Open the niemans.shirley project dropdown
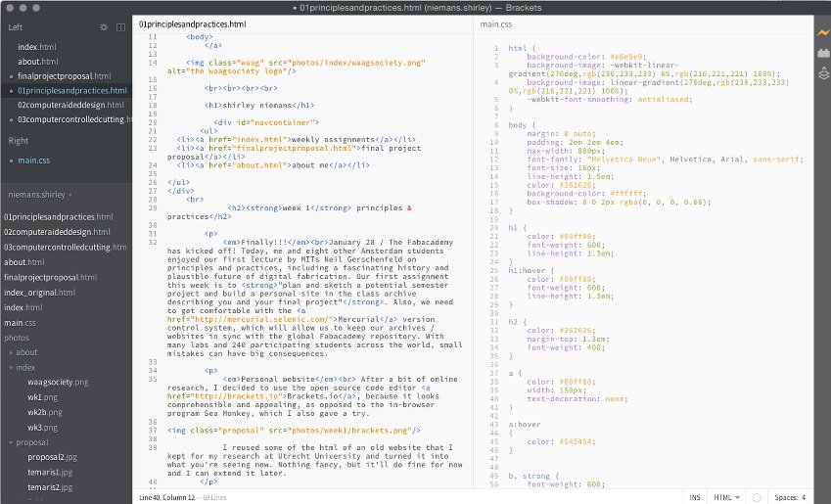Screen dimensions: 831x504 40,195
